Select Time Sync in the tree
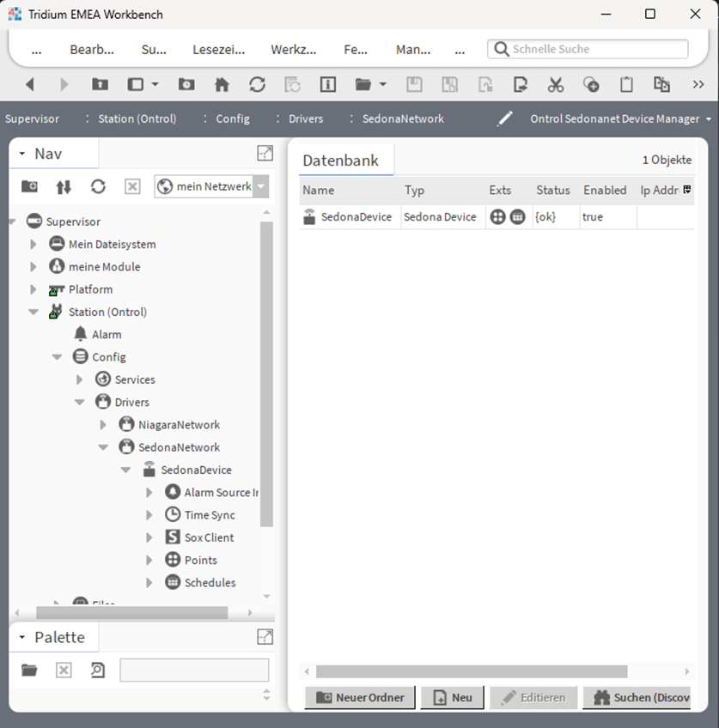Image resolution: width=719 pixels, height=728 pixels. click(x=210, y=515)
